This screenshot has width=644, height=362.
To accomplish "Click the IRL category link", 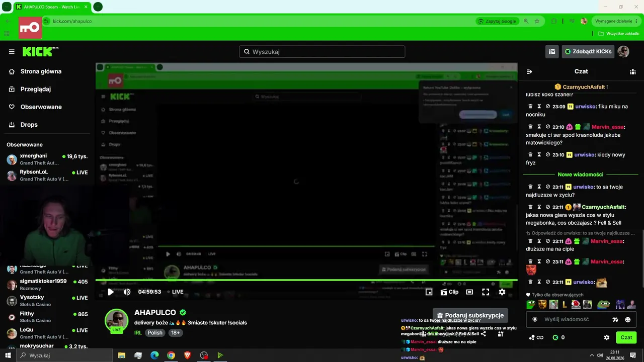I will (138, 333).
